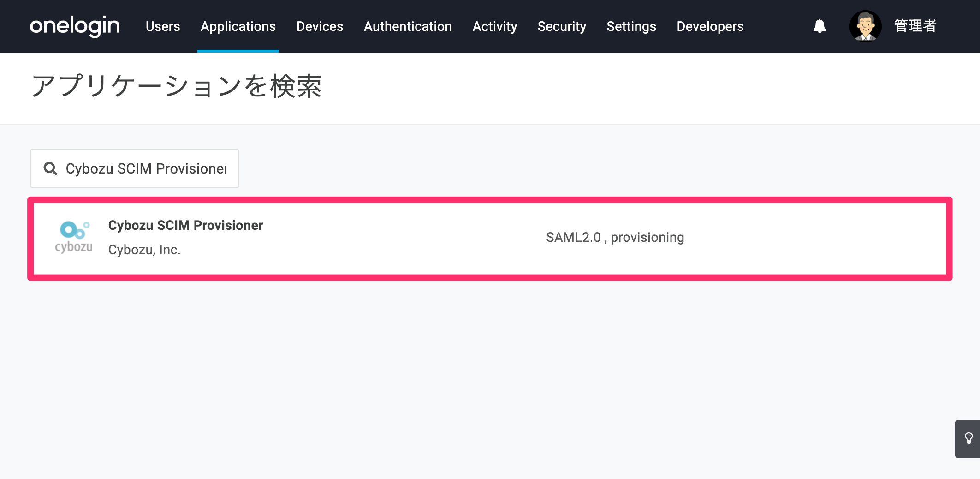Screen dimensions: 980x479
Task: Open the Applications menu
Action: [x=238, y=26]
